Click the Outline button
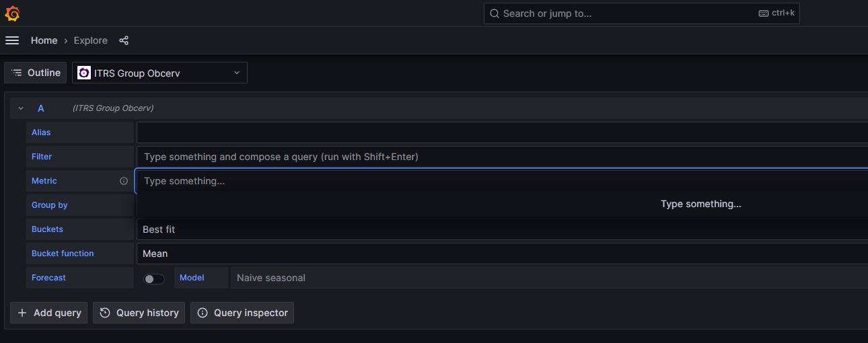The image size is (868, 343). coord(36,73)
